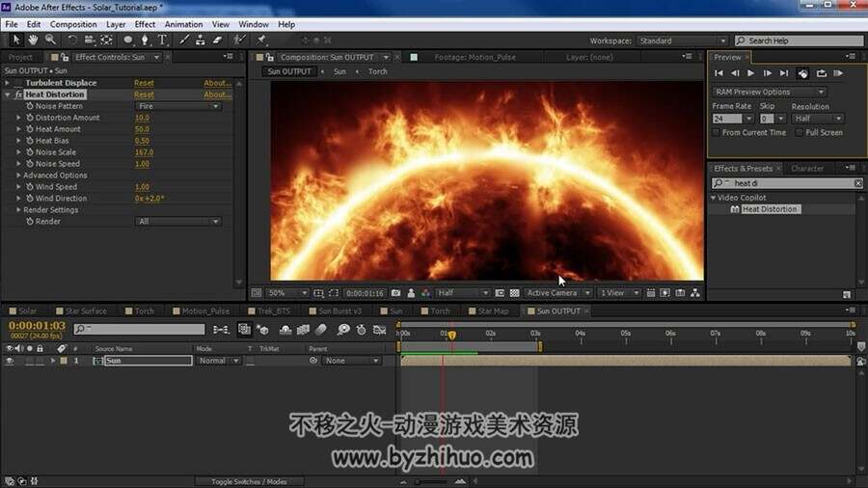This screenshot has height=488, width=868.
Task: Select the Zoom tool
Action: (x=50, y=40)
